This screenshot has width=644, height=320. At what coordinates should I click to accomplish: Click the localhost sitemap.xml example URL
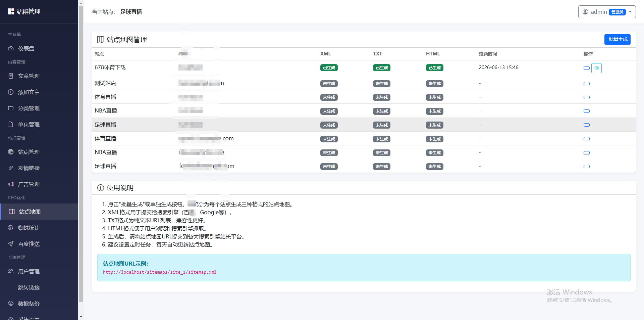[x=160, y=272]
